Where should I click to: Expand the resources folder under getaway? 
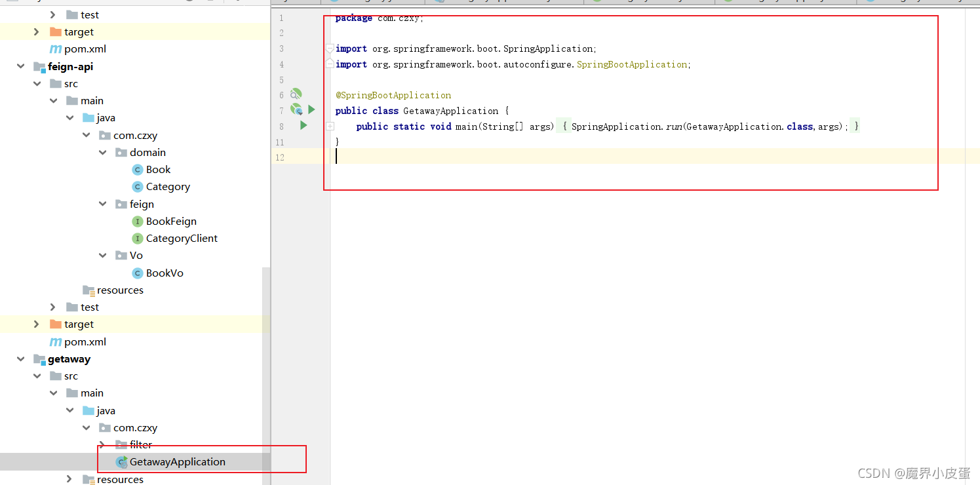[x=69, y=479]
